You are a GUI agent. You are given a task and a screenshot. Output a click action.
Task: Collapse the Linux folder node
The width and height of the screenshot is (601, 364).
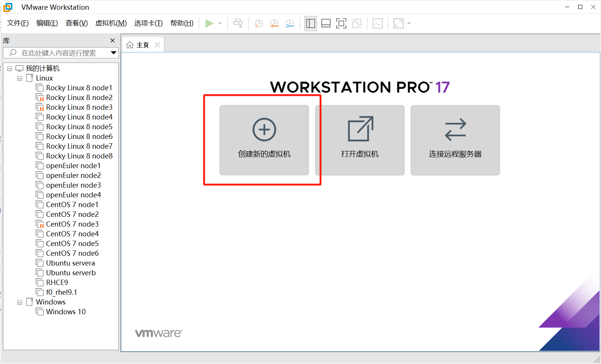coord(19,78)
